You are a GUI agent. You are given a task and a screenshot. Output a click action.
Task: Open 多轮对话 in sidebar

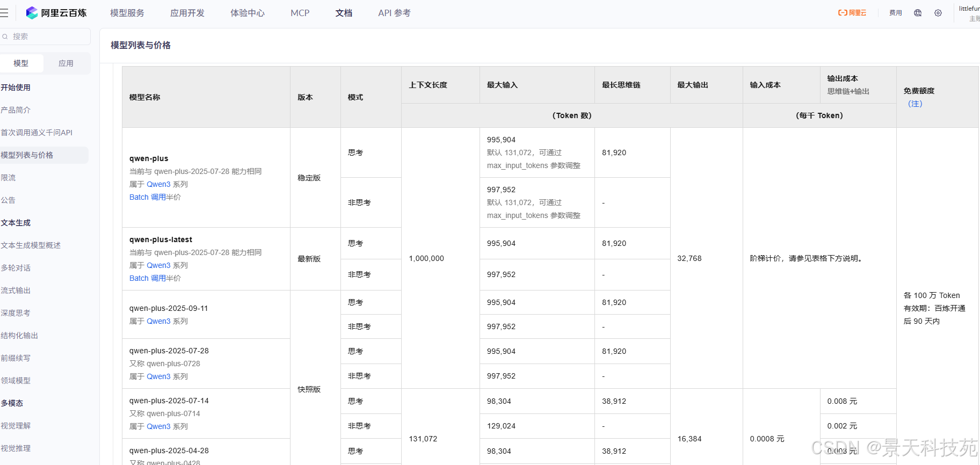point(16,268)
